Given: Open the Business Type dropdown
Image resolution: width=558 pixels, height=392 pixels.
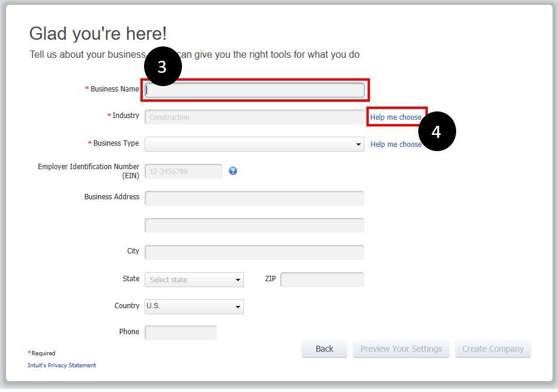Looking at the screenshot, I should [254, 145].
